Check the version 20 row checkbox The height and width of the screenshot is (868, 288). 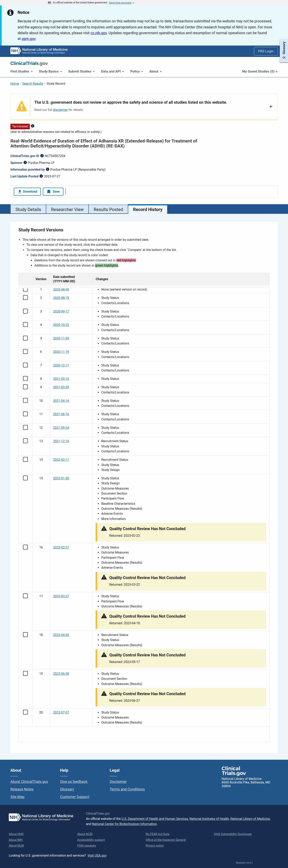pos(25,712)
